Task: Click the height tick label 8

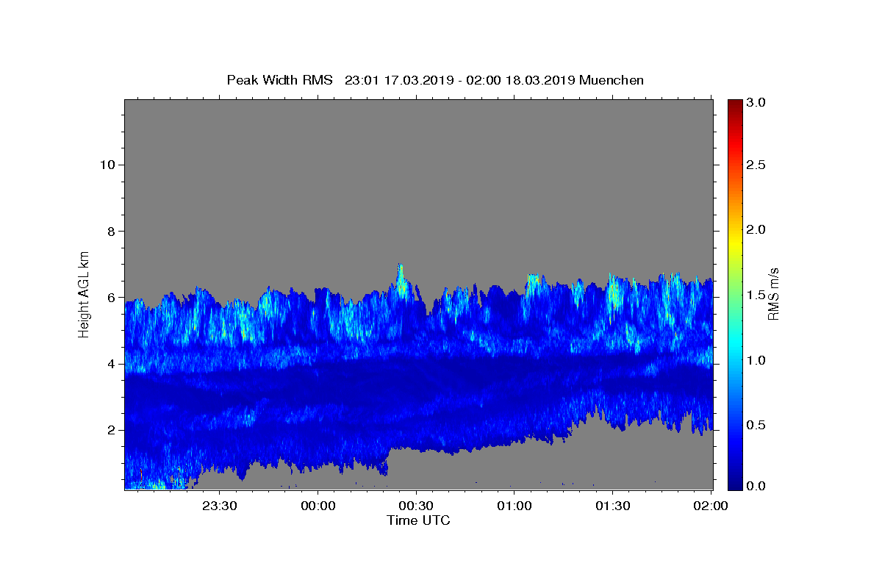Action: [110, 231]
